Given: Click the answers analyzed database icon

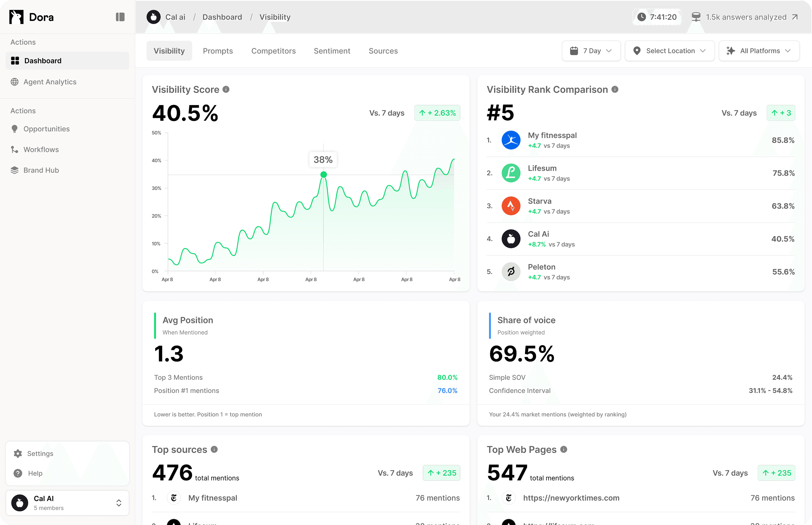Looking at the screenshot, I should click(x=696, y=17).
